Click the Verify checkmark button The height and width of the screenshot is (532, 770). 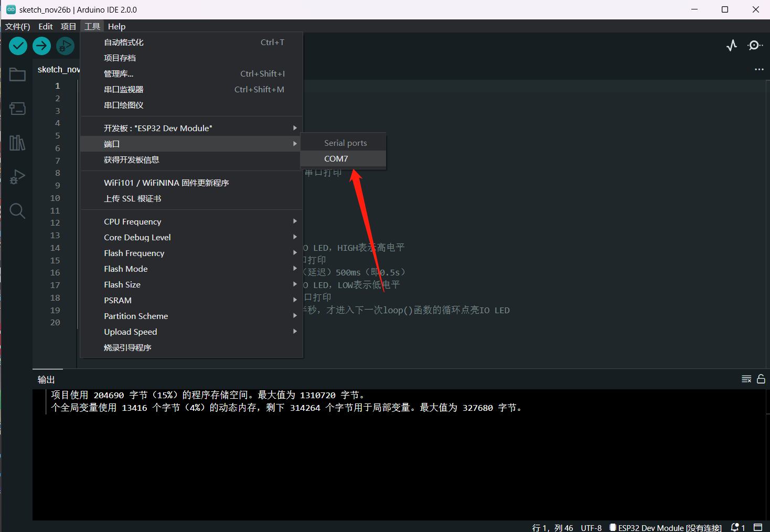[x=18, y=46]
